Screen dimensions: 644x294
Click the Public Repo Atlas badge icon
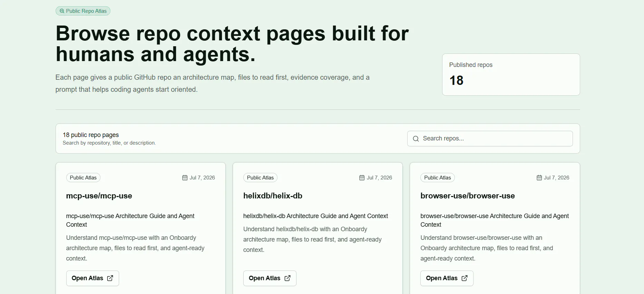62,11
